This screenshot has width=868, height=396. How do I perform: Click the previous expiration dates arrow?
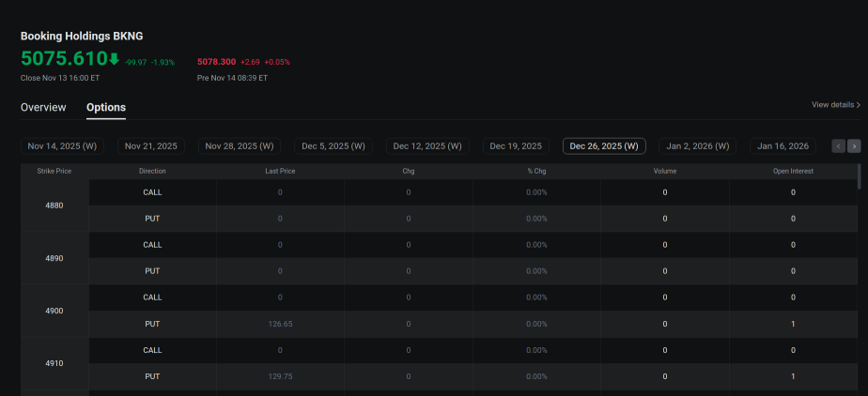point(839,146)
